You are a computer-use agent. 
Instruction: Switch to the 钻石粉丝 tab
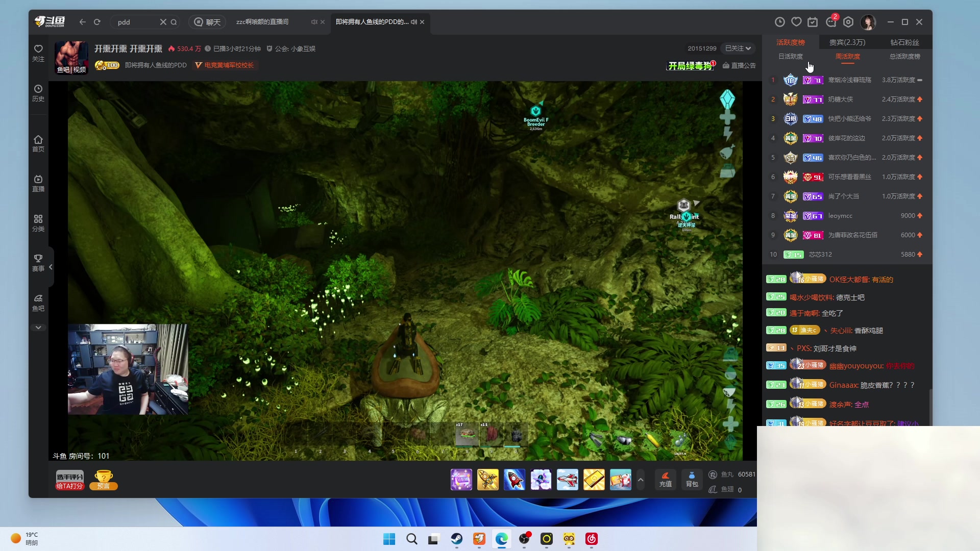pyautogui.click(x=904, y=42)
